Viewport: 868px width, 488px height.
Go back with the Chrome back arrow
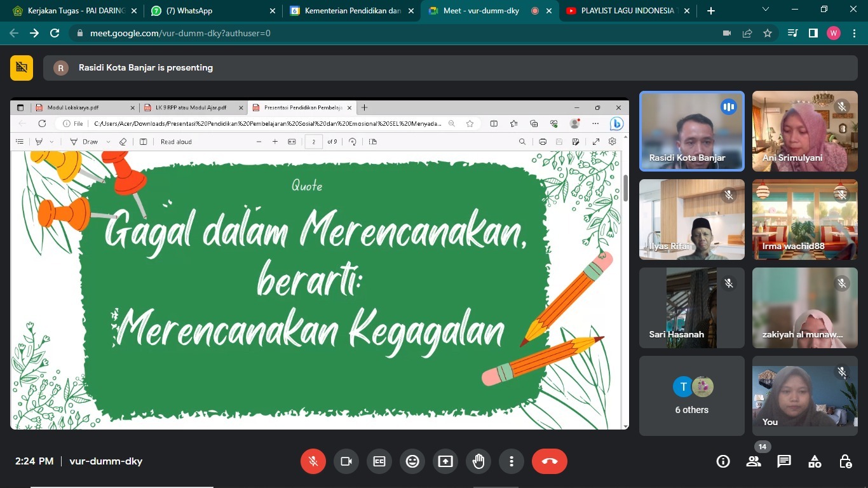pos(14,33)
